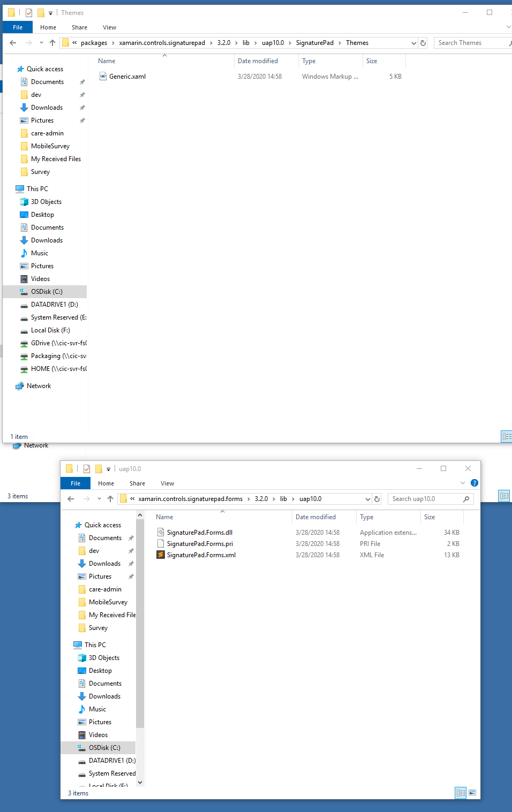
Task: Switch uap10.0 window to large icons view
Action: (x=472, y=793)
